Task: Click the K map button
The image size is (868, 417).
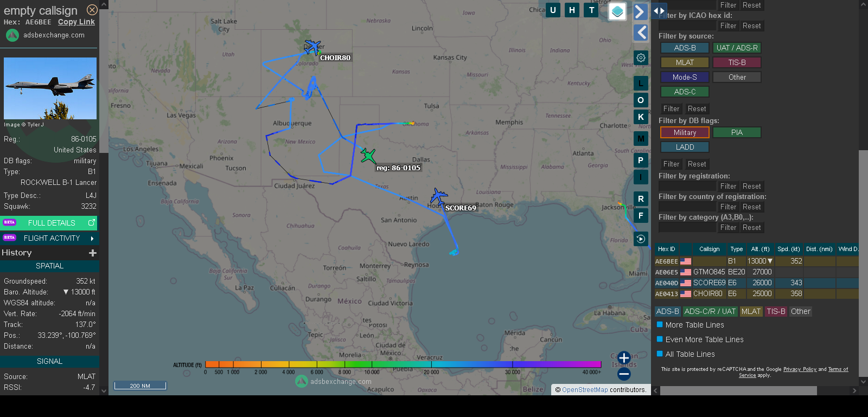Action: [x=641, y=117]
